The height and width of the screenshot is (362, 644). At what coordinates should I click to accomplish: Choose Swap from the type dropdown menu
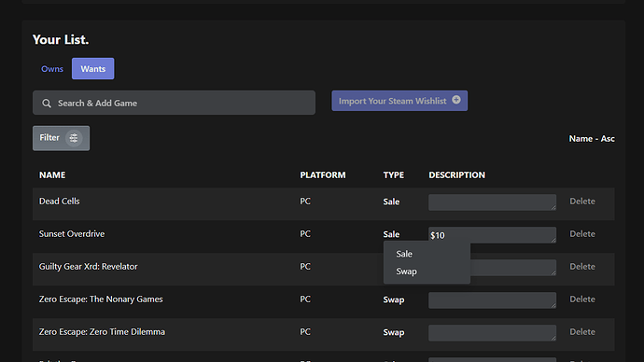406,271
